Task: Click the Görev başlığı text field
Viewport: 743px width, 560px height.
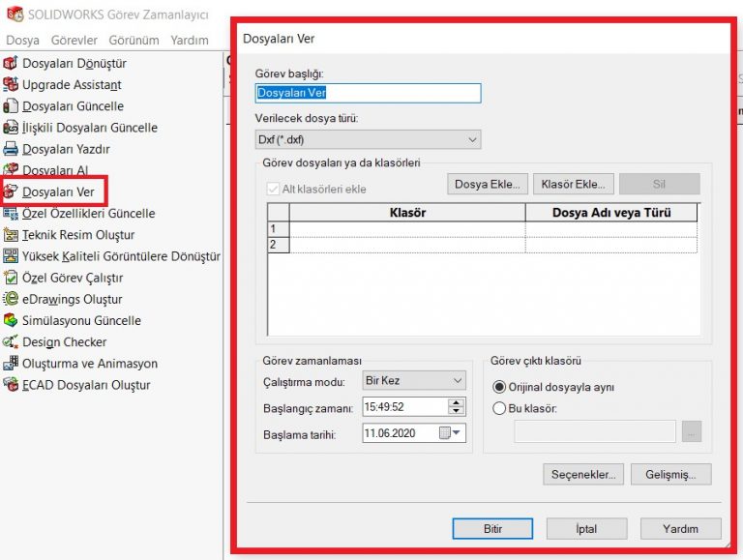Action: coord(368,94)
